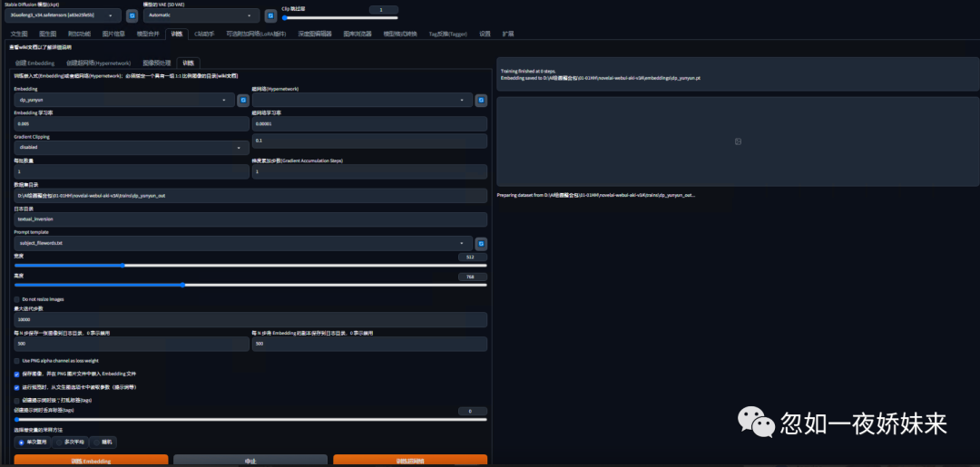
Task: Click the 每批数量 batch size field
Action: (x=132, y=171)
